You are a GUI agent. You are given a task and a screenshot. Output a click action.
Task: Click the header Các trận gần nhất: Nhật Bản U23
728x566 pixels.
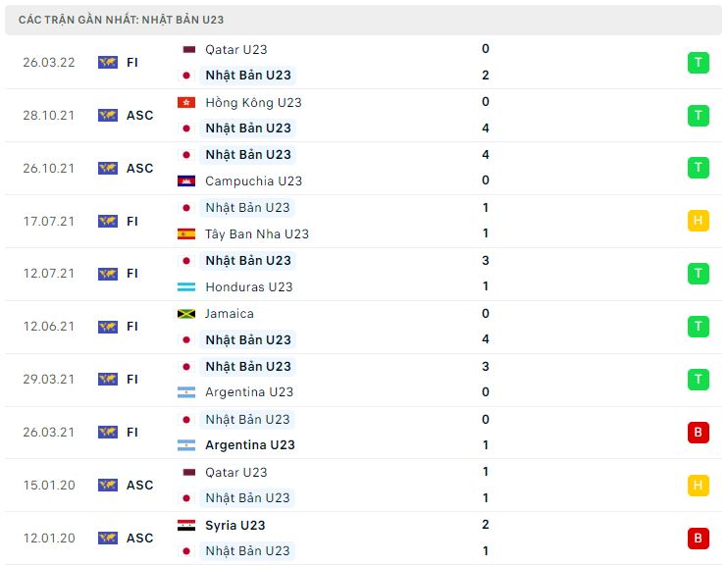(122, 20)
